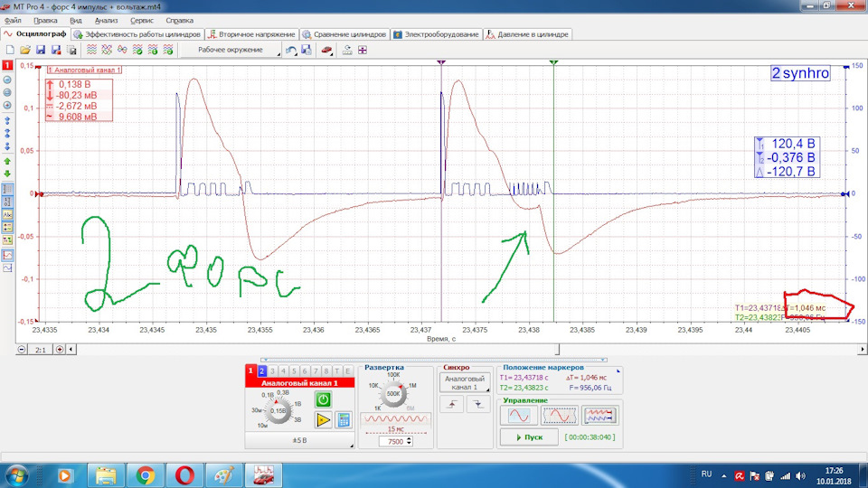This screenshot has width=868, height=488.
Task: Click the Развертка sample rate knob
Action: tap(393, 394)
